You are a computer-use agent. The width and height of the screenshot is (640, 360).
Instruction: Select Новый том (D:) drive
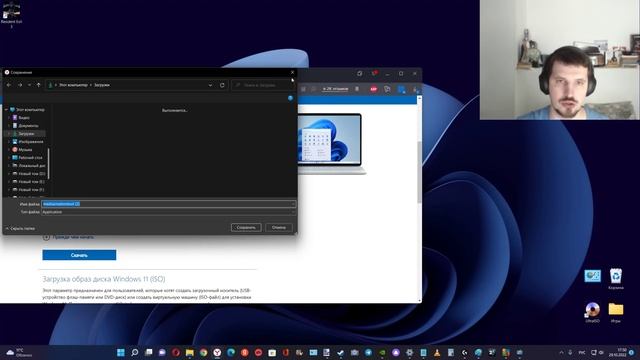pos(31,174)
